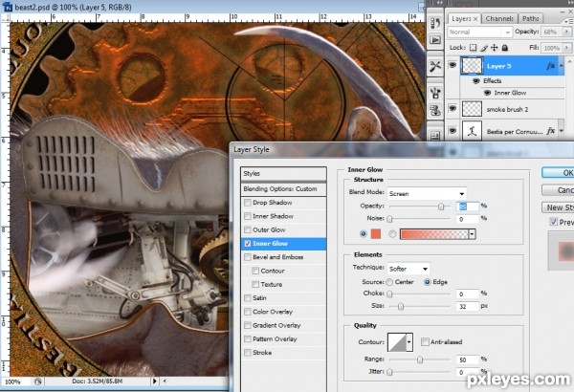This screenshot has width=574, height=392.
Task: Select Blending Options: Custom entry
Action: click(x=283, y=189)
